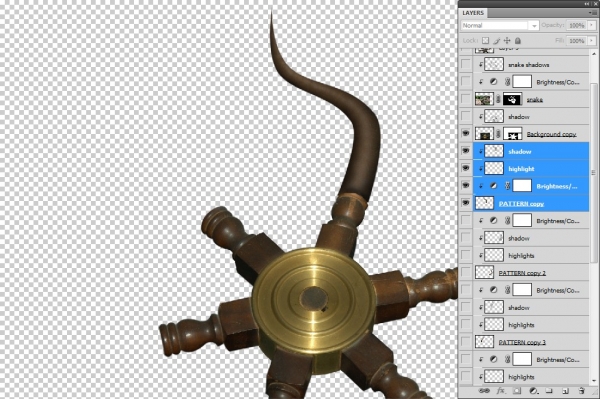Click adjustment icon of Brightness layer under PATTERN copy 3
Screen dimensions: 600x399
tap(494, 360)
